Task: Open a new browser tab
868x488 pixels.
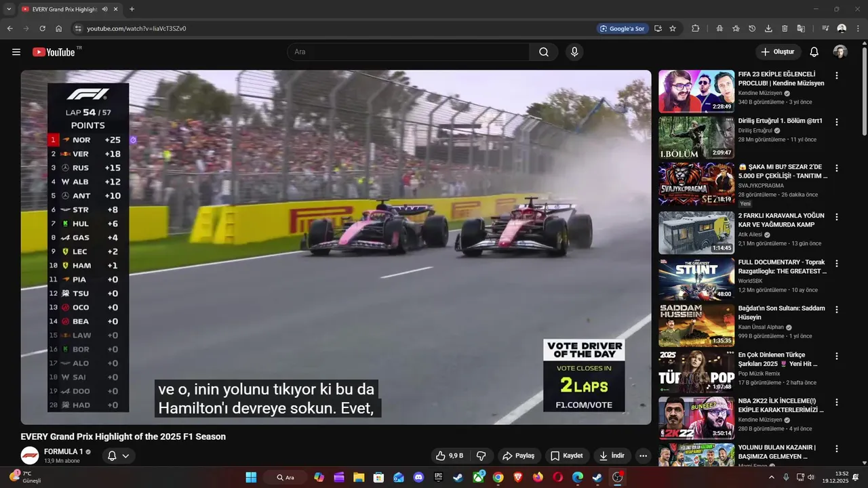Action: point(132,9)
